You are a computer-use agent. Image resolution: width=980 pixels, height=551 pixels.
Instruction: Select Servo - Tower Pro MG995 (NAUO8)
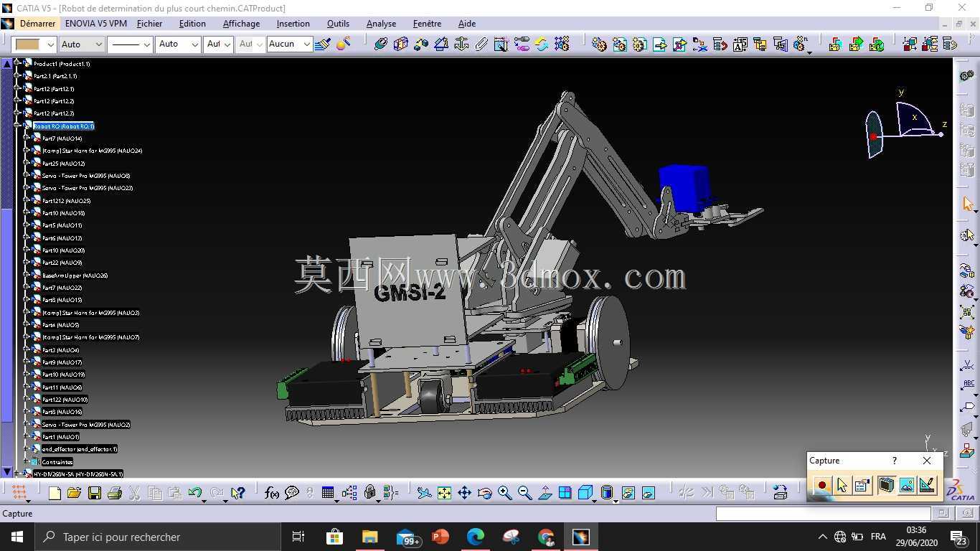coord(86,176)
